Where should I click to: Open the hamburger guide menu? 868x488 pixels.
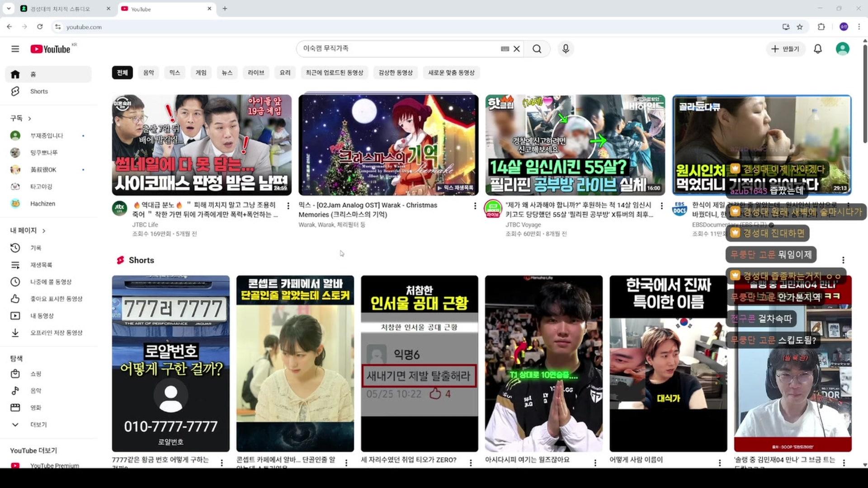(15, 49)
